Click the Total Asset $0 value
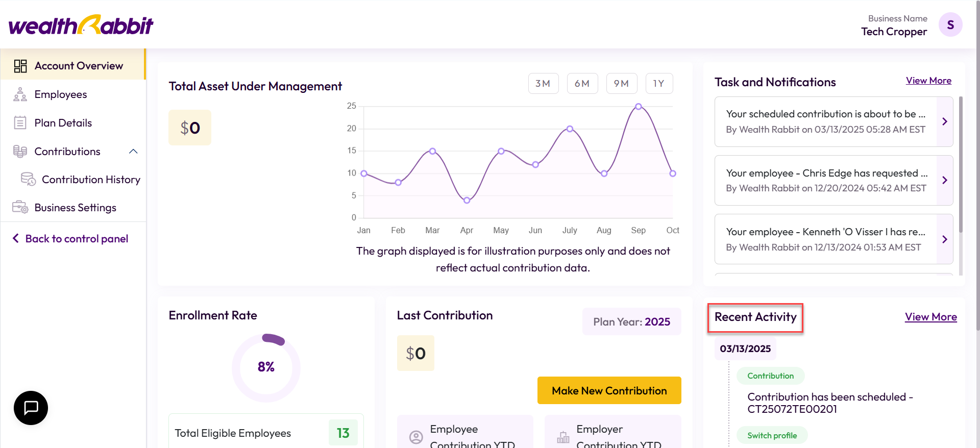The width and height of the screenshot is (980, 448). coord(190,128)
